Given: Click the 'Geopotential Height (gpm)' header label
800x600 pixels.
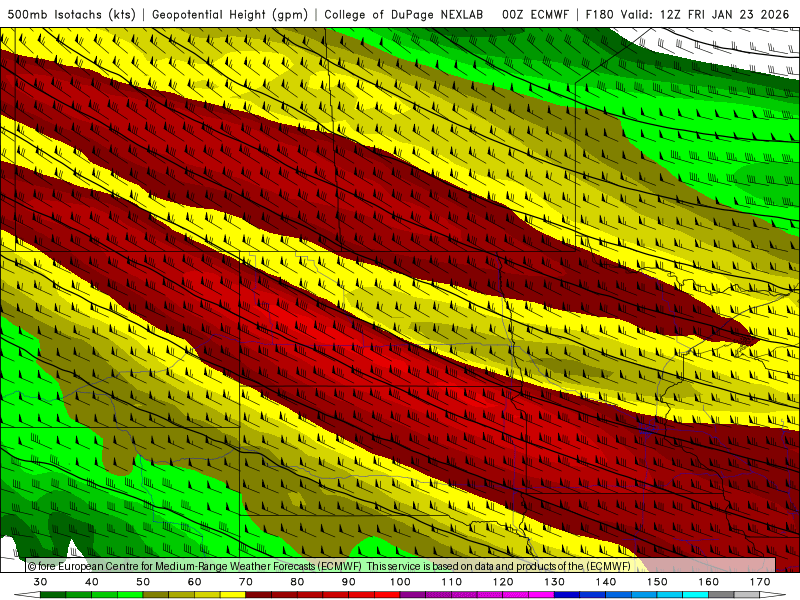Looking at the screenshot, I should pyautogui.click(x=230, y=14).
